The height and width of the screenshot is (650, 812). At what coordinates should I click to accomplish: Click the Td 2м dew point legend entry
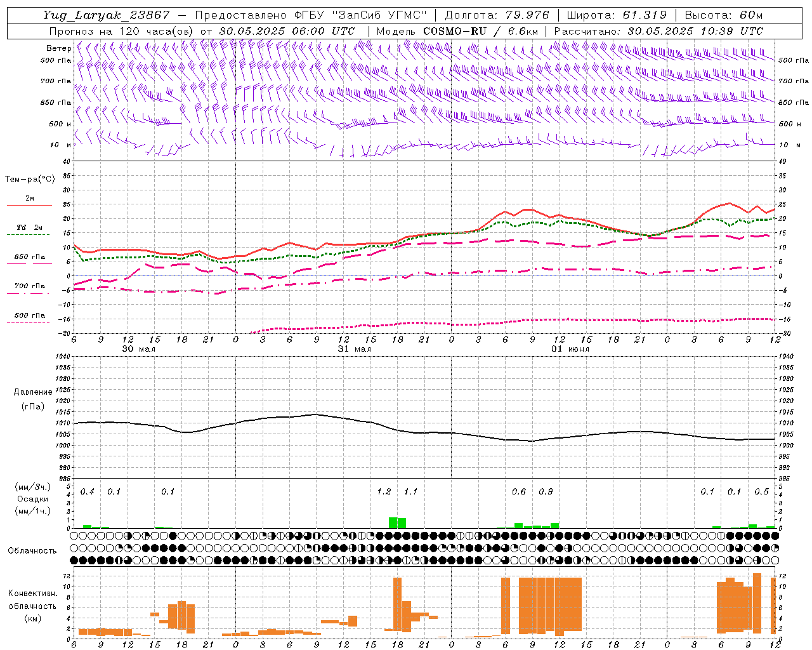(30, 227)
